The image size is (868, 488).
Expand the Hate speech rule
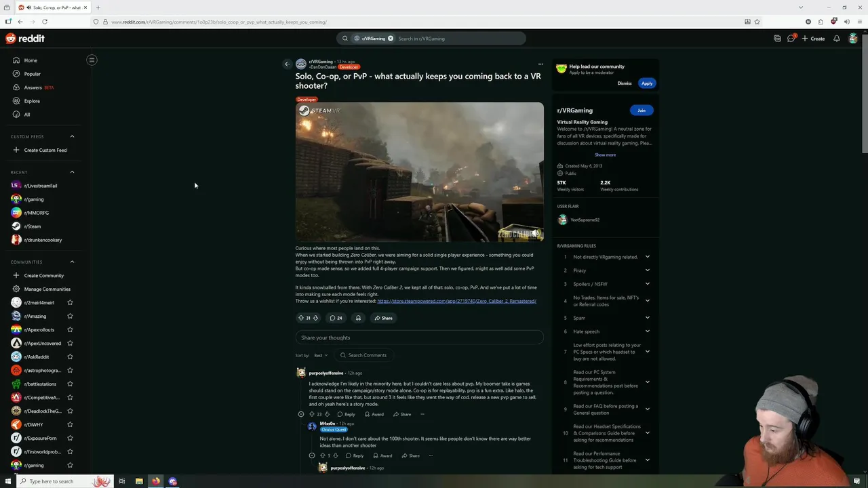coord(647,331)
